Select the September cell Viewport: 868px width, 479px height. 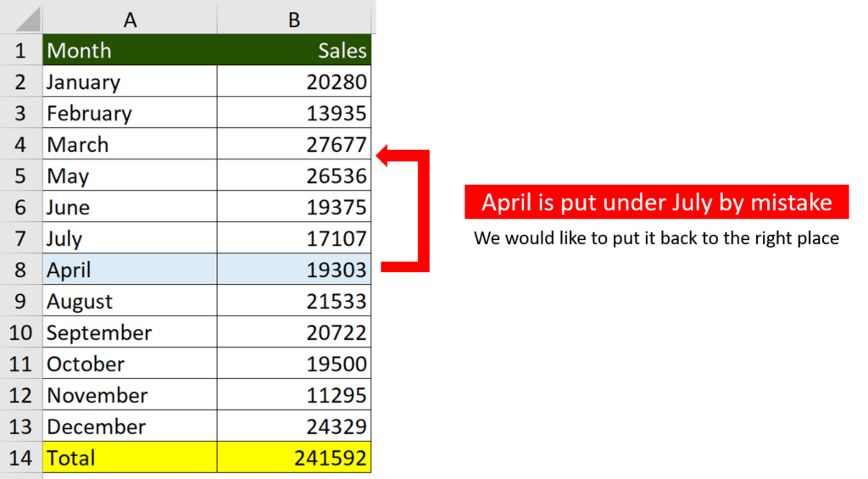130,332
